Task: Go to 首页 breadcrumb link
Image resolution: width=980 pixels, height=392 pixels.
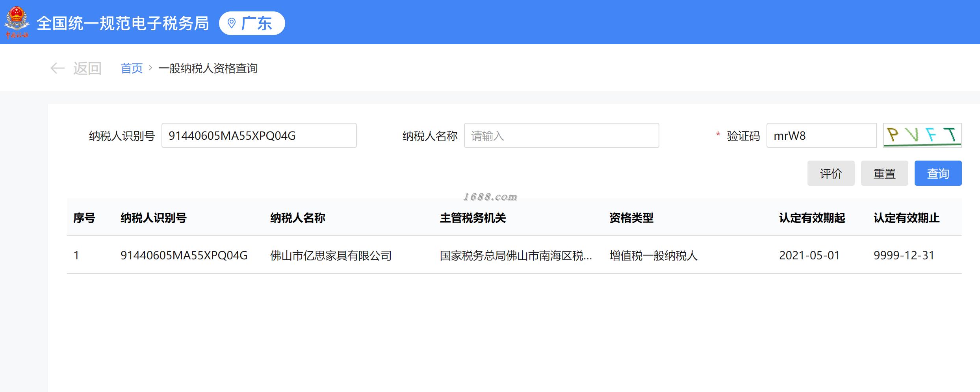Action: tap(132, 68)
